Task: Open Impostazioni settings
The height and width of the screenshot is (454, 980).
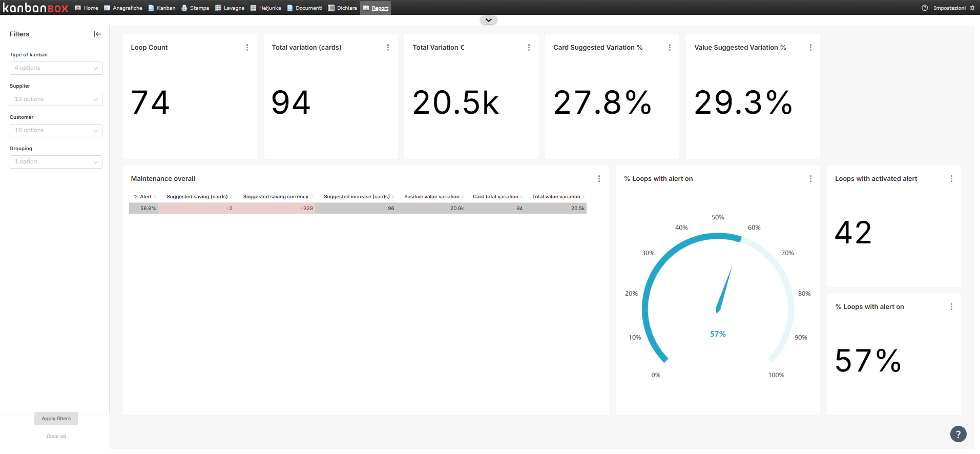Action: (x=949, y=8)
